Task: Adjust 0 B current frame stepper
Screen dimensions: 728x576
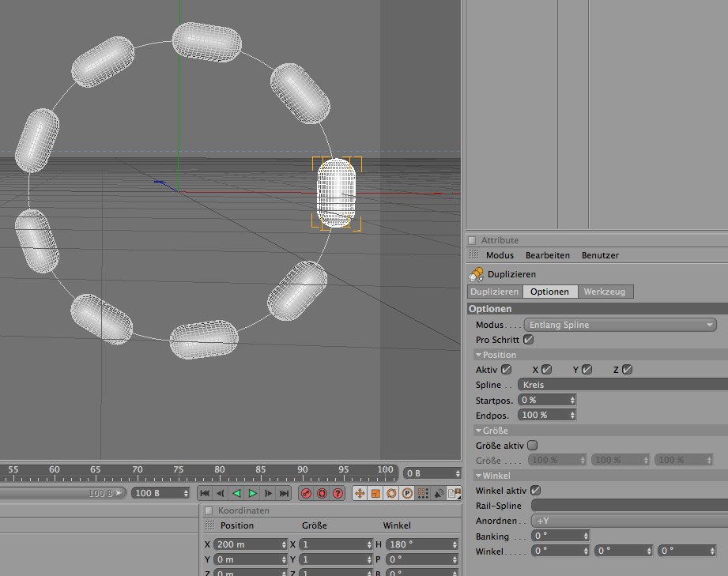Action: point(458,473)
